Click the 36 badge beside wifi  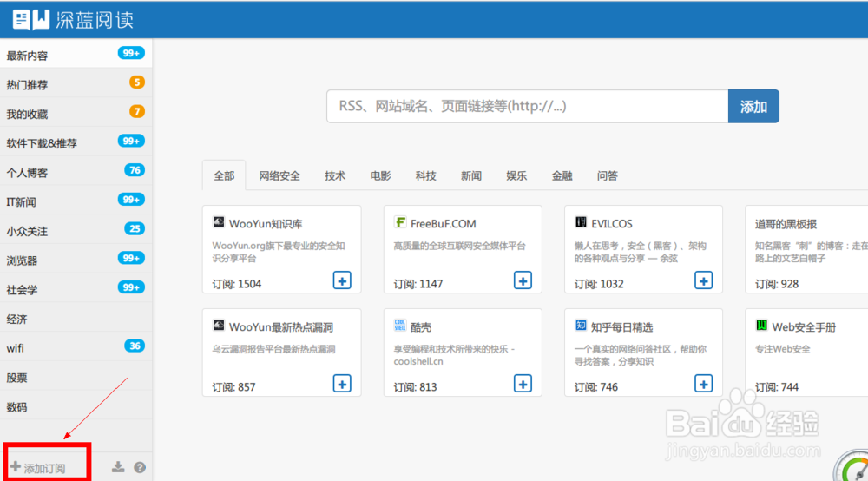[x=135, y=346]
